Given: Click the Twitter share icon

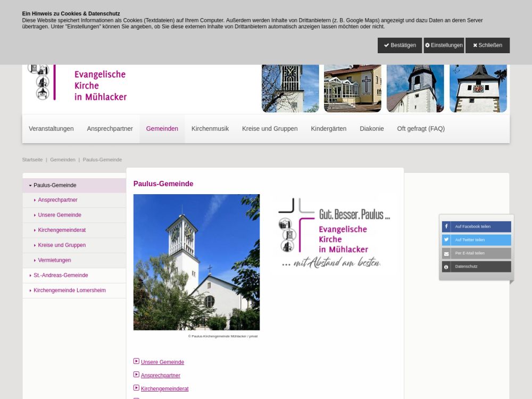Looking at the screenshot, I should click(x=446, y=240).
